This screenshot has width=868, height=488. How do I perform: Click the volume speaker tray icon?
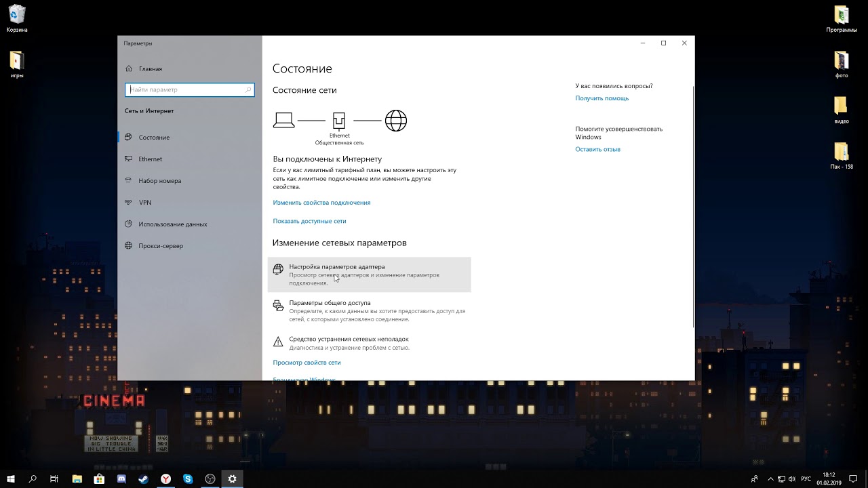click(x=791, y=479)
